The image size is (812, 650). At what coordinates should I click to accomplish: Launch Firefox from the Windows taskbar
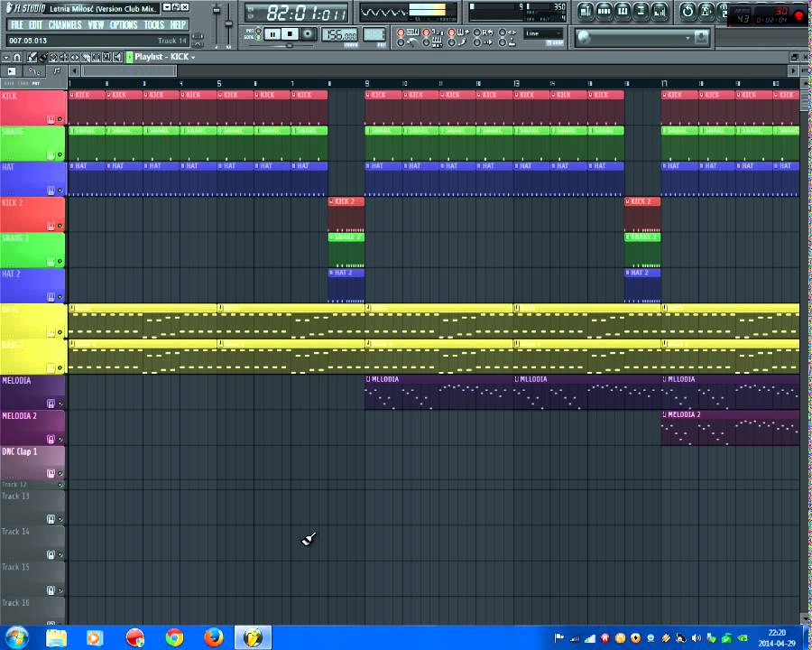click(x=213, y=637)
